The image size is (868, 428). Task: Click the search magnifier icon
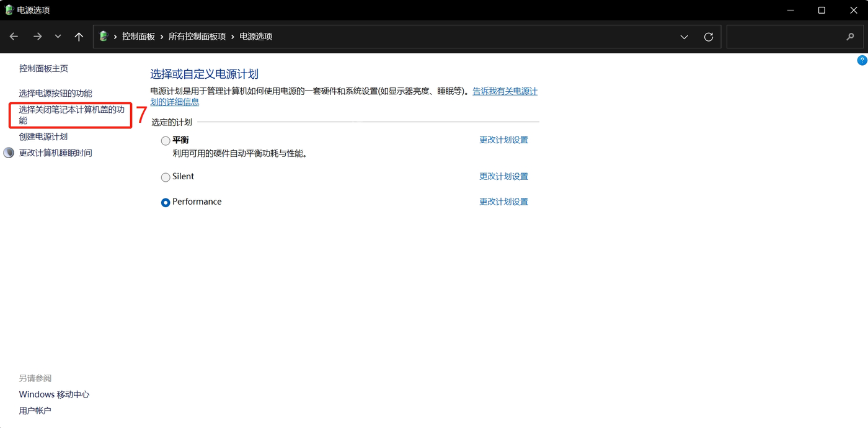(850, 37)
